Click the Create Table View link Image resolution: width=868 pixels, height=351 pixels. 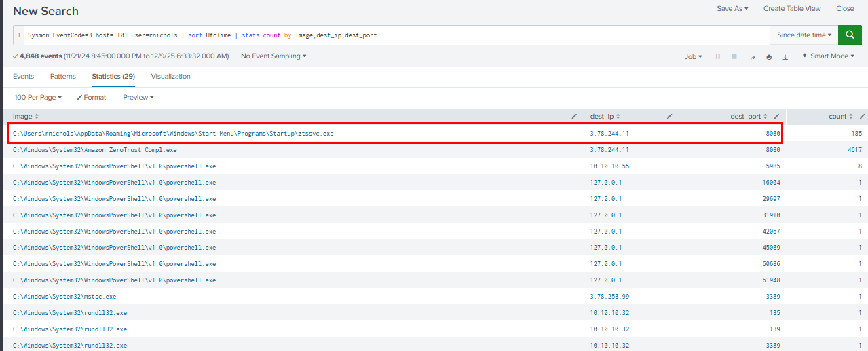tap(791, 9)
